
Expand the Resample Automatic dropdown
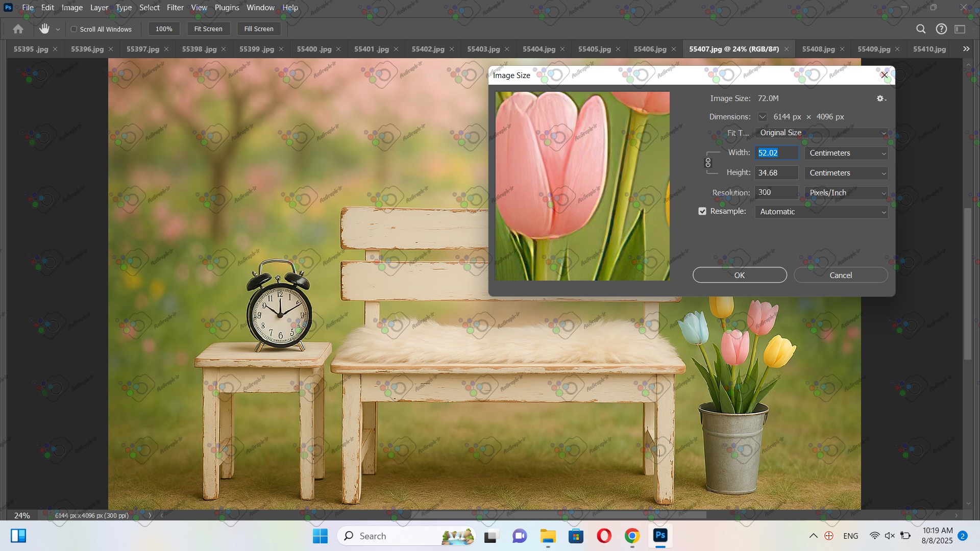pyautogui.click(x=821, y=212)
